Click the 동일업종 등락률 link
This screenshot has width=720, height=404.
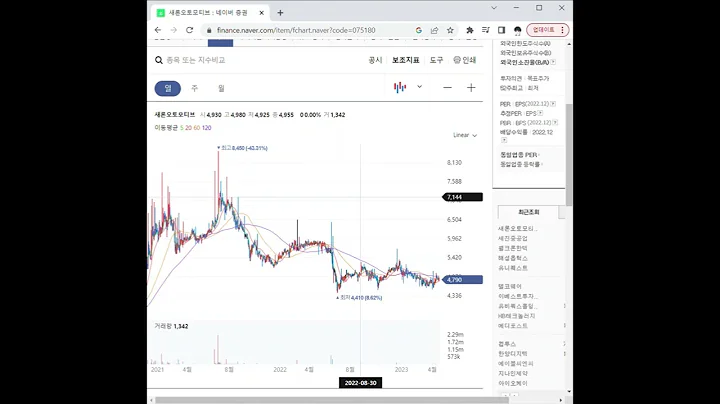click(x=521, y=164)
